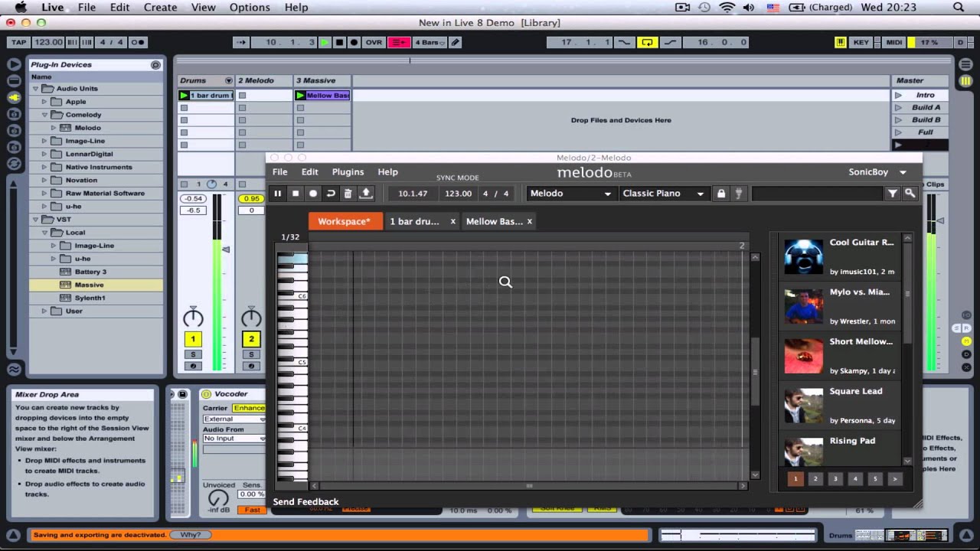The height and width of the screenshot is (551, 980).
Task: Toggle the metronome button
Action: 138,42
